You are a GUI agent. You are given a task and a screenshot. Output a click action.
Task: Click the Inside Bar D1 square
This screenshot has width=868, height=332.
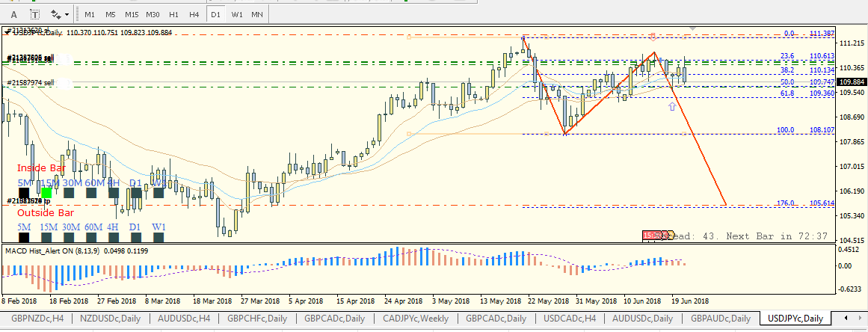[136, 193]
